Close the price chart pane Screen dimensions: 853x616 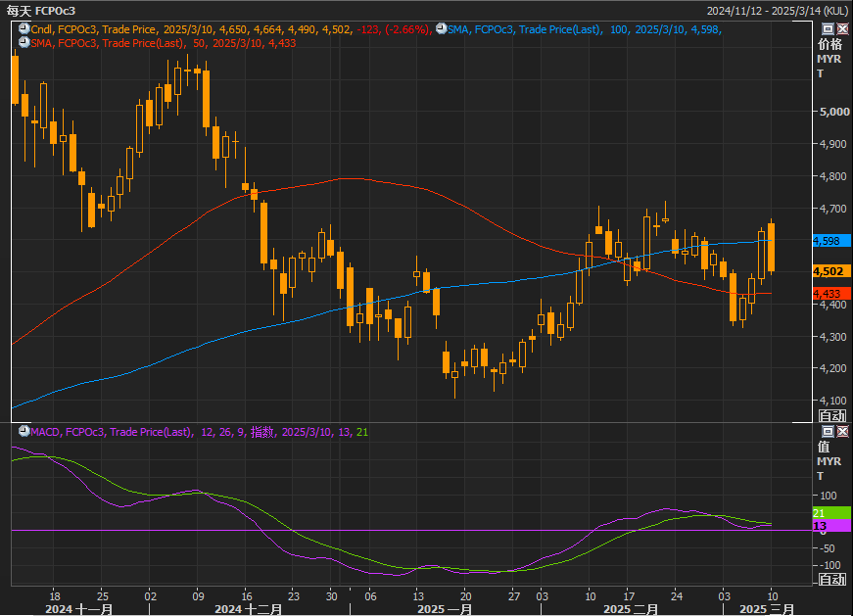click(x=843, y=29)
